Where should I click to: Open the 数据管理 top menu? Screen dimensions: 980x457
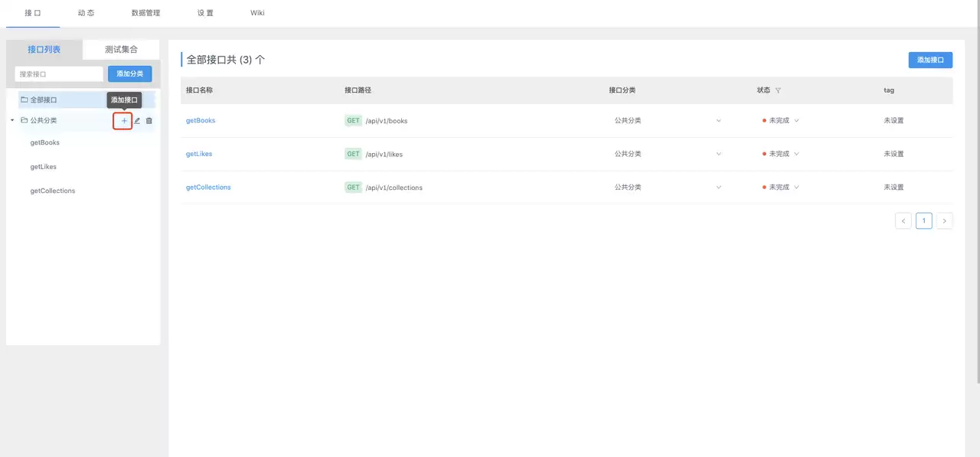pyautogui.click(x=145, y=13)
